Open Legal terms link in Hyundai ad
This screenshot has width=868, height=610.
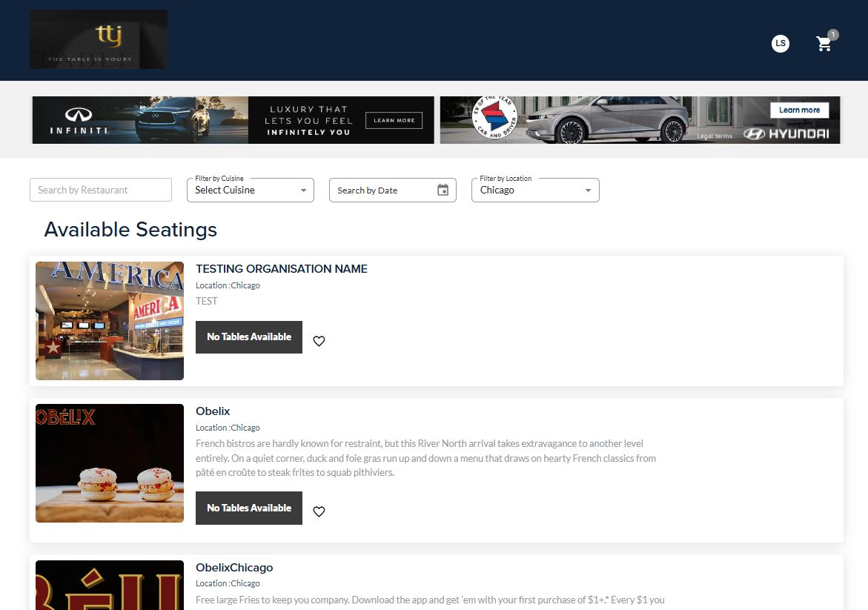tap(714, 136)
